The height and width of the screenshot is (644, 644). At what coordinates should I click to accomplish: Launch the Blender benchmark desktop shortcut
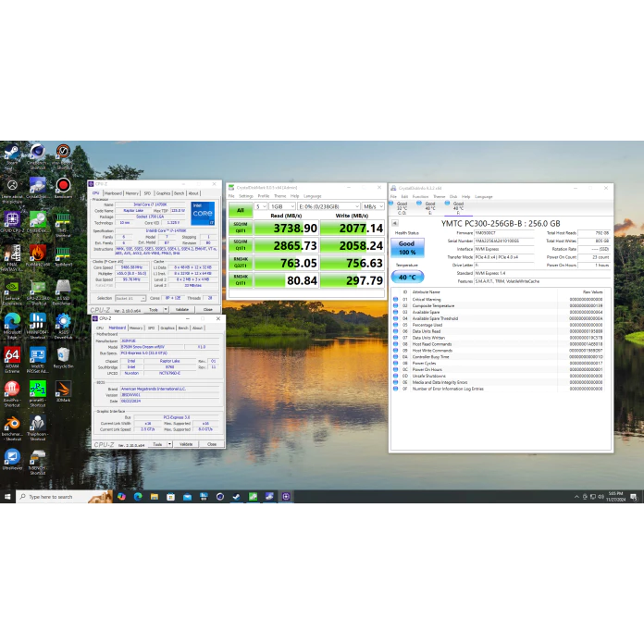[x=12, y=428]
